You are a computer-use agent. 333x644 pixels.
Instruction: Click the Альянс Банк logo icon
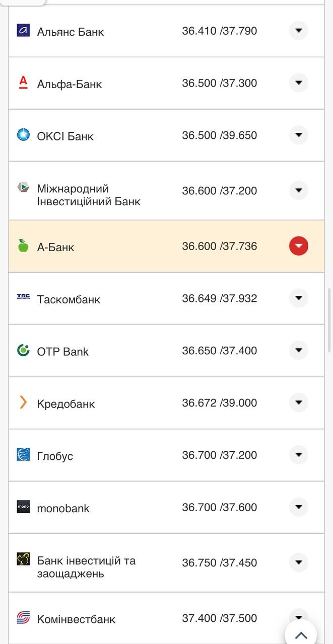[x=22, y=31]
